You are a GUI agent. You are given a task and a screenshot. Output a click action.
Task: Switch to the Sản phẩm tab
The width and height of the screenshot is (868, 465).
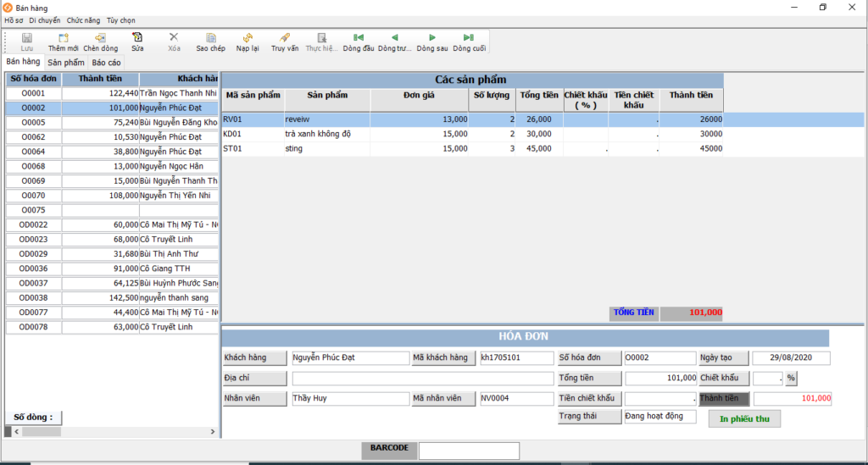tap(66, 63)
